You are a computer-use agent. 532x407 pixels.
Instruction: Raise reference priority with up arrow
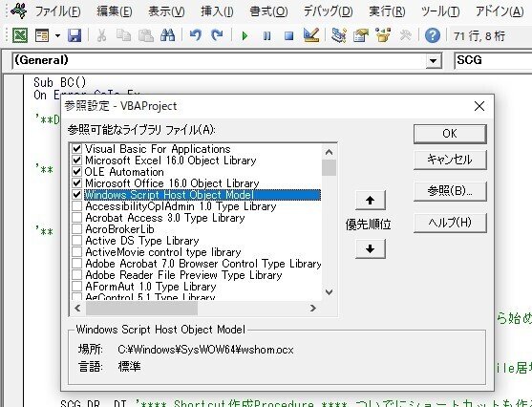click(371, 201)
